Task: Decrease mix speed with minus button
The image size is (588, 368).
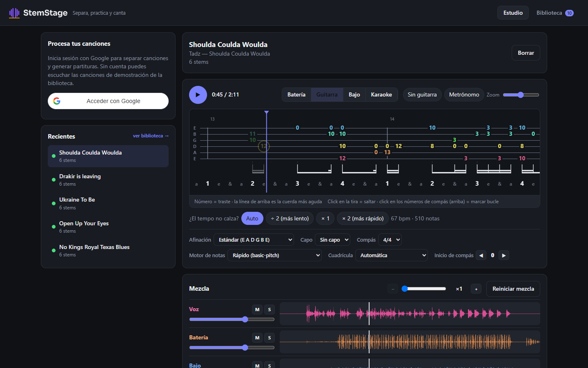Action: tap(393, 289)
